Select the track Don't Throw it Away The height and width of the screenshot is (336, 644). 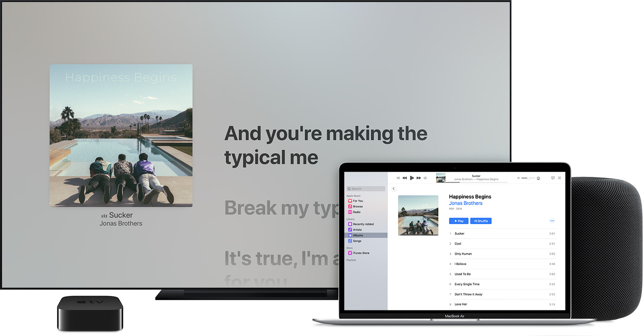point(502,294)
